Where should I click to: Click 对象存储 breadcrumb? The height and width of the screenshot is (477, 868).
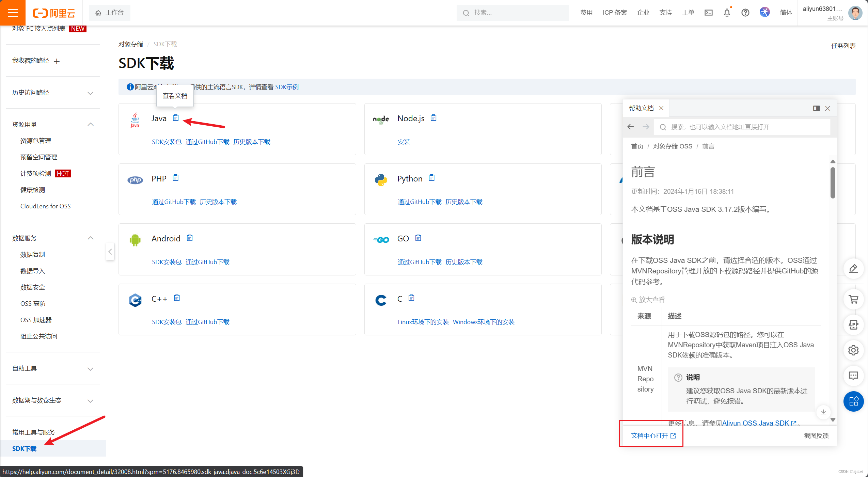tap(131, 44)
